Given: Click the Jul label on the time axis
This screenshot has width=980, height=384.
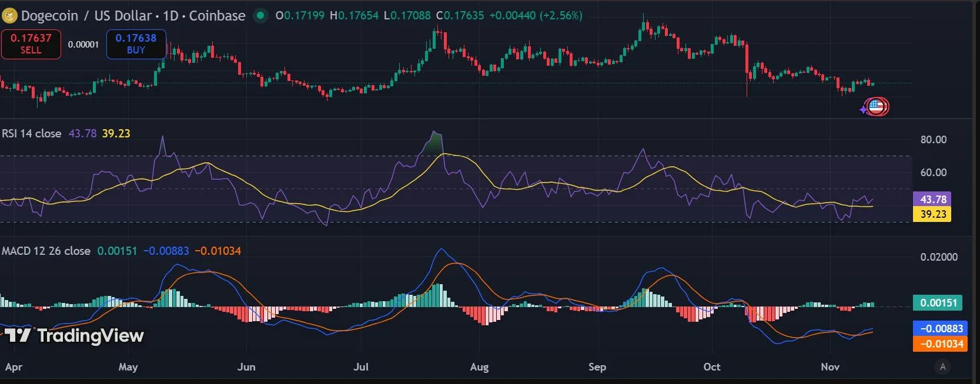Looking at the screenshot, I should click(361, 367).
